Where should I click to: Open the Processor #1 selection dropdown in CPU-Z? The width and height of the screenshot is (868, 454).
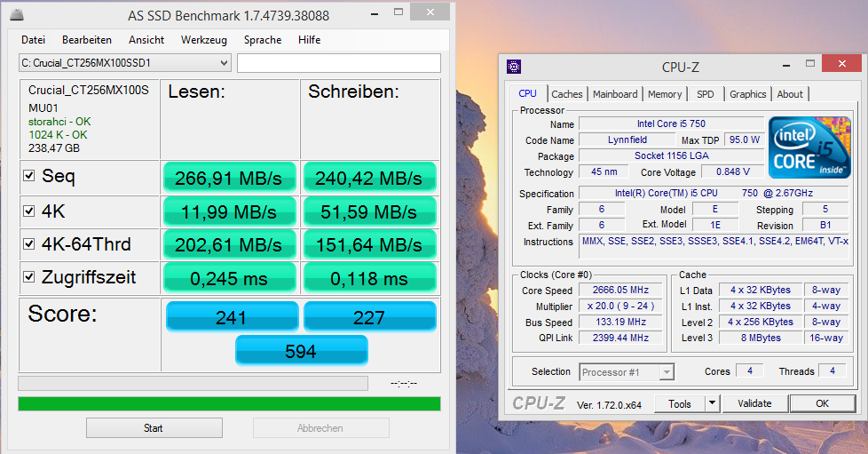[627, 372]
